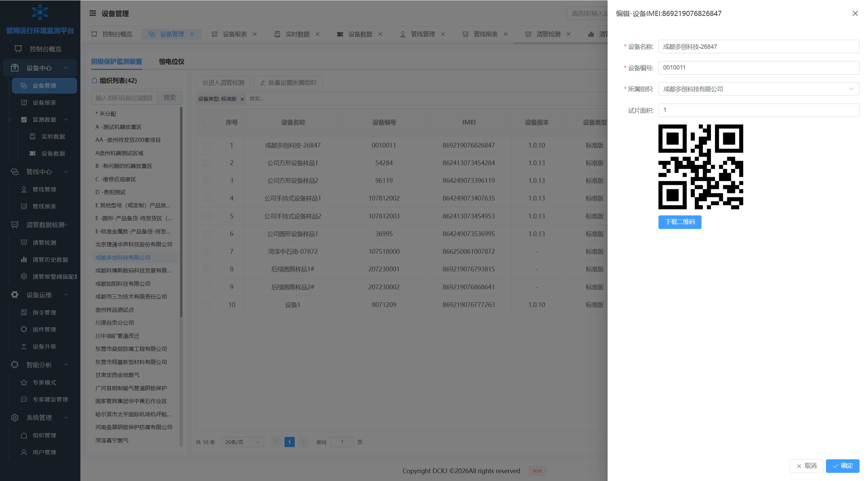Click the 系统管理 gear icon
The width and height of the screenshot is (868, 481).
point(15,418)
